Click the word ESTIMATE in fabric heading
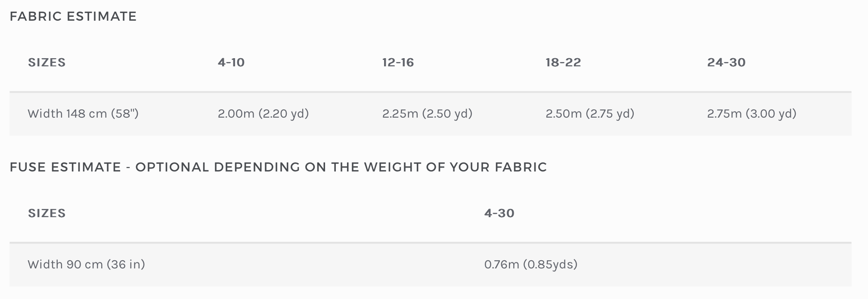The image size is (868, 299). [x=102, y=16]
